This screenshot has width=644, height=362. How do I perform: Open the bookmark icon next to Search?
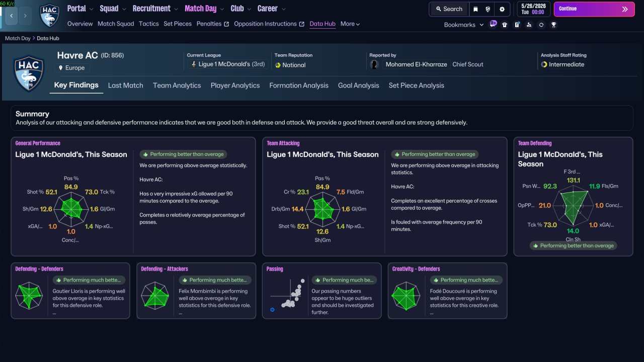(475, 9)
